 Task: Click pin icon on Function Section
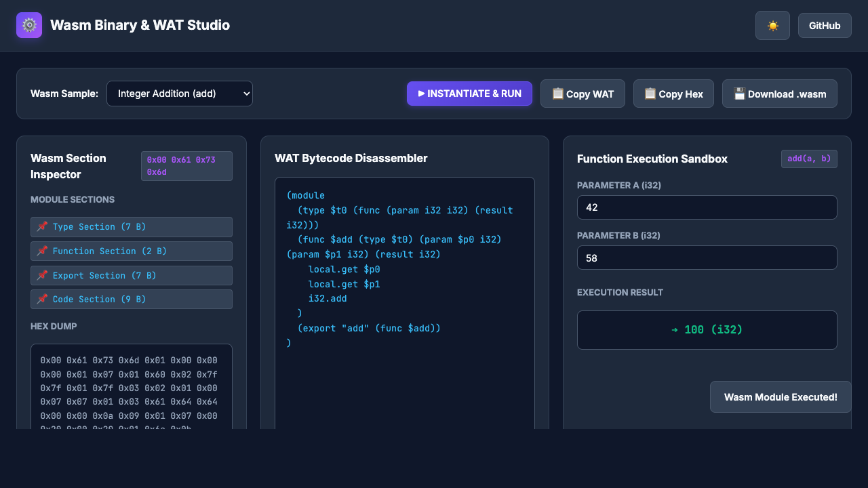pos(42,251)
